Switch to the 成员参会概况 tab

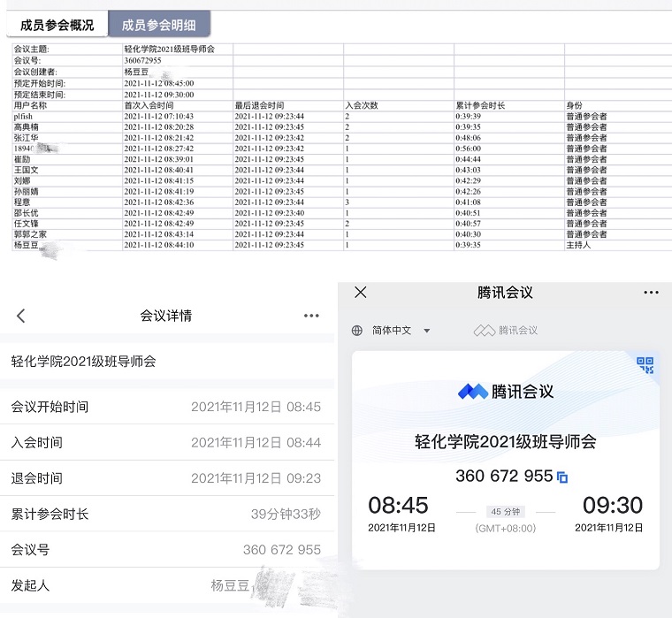57,25
